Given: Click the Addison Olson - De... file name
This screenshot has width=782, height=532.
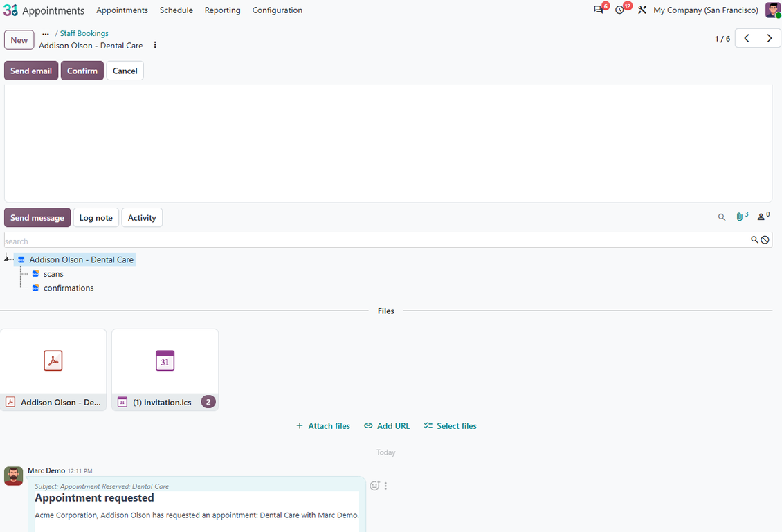Looking at the screenshot, I should [x=61, y=402].
